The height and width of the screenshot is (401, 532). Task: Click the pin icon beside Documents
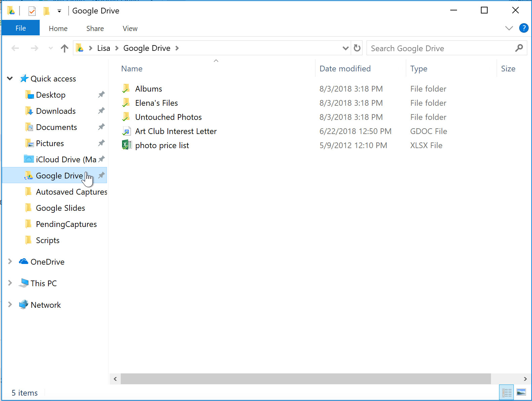[101, 127]
